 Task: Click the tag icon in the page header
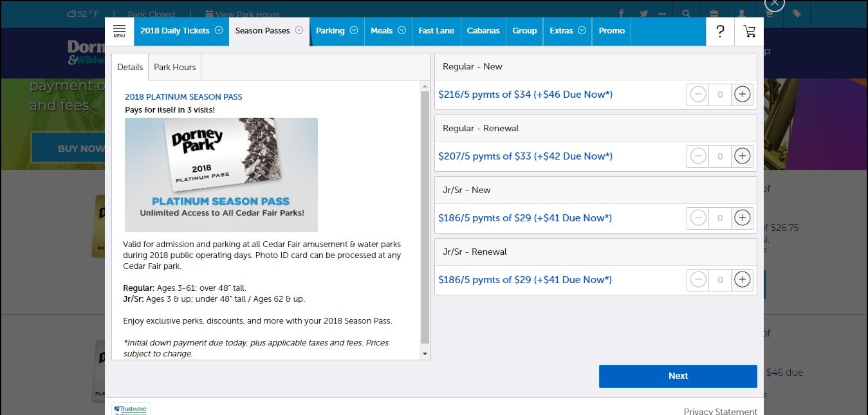click(797, 14)
